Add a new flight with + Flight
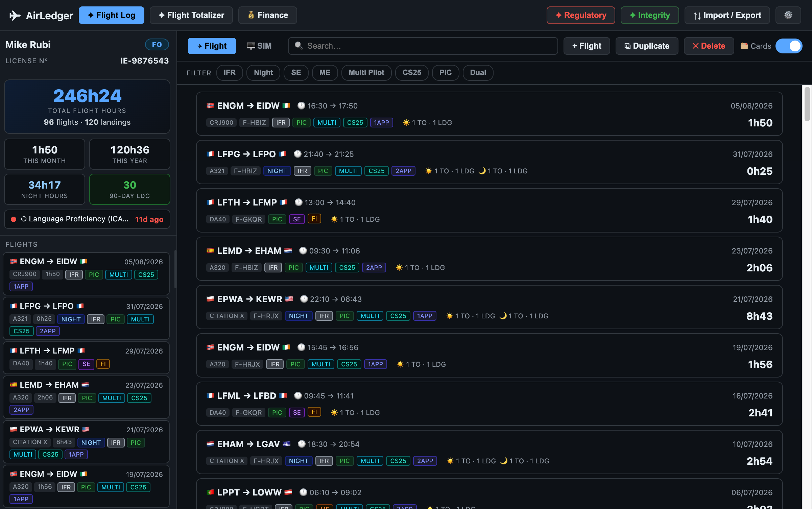The height and width of the screenshot is (509, 812). (x=587, y=46)
